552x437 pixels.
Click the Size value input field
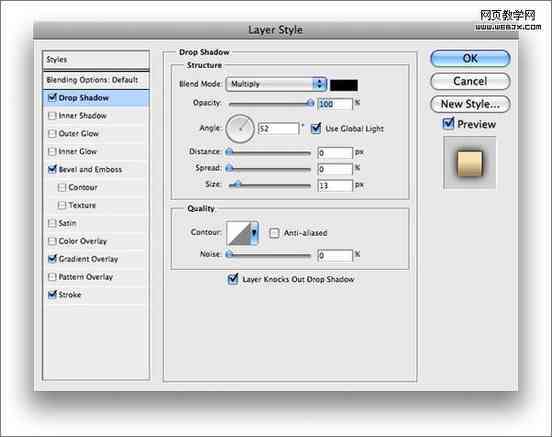[335, 186]
